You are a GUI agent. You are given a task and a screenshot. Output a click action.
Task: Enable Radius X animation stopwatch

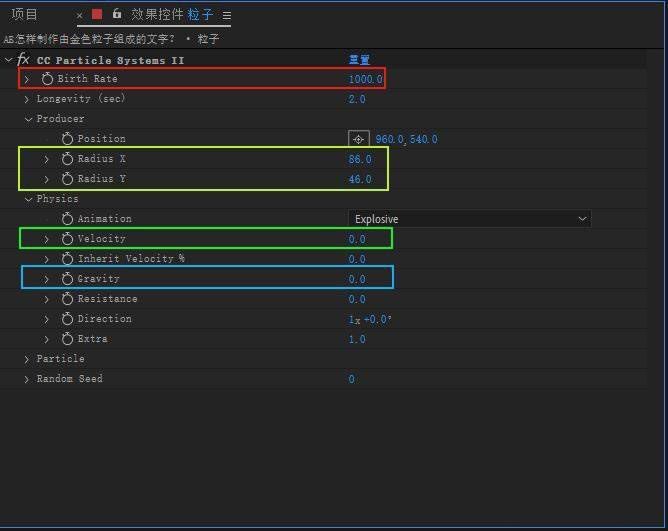pyautogui.click(x=67, y=159)
